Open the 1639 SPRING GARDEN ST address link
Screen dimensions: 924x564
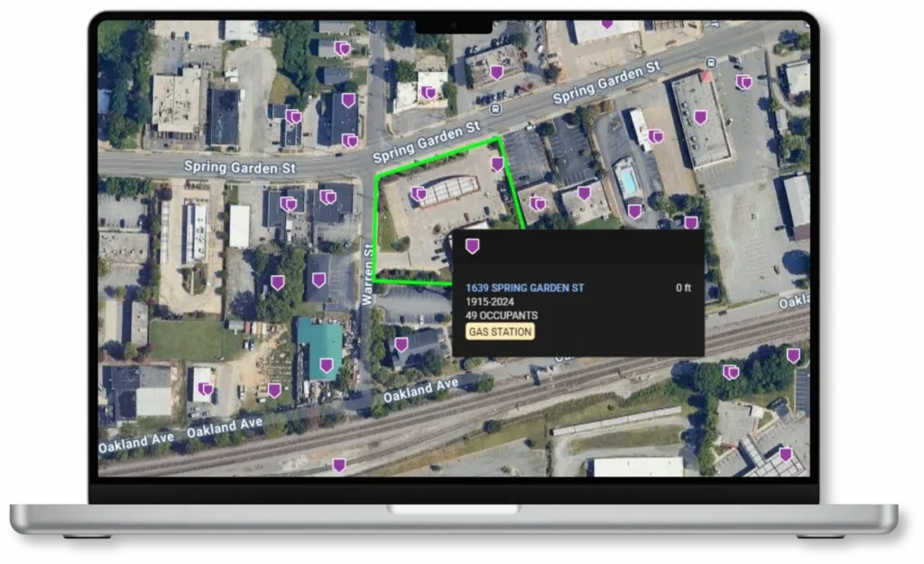pyautogui.click(x=524, y=288)
